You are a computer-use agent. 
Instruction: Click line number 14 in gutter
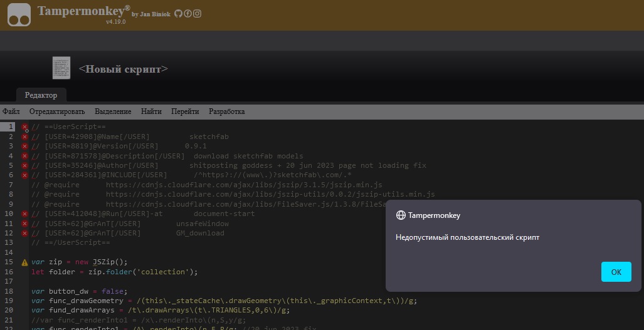[x=9, y=252]
